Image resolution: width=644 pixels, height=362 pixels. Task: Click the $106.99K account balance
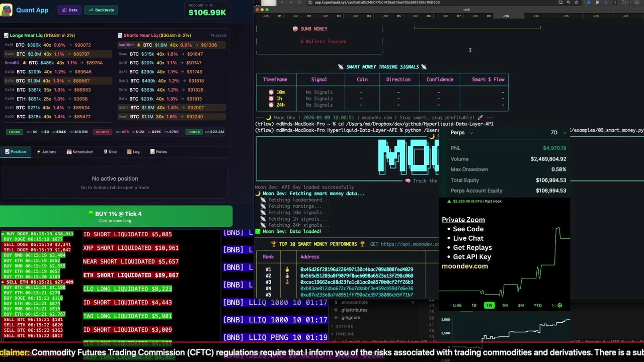[207, 13]
